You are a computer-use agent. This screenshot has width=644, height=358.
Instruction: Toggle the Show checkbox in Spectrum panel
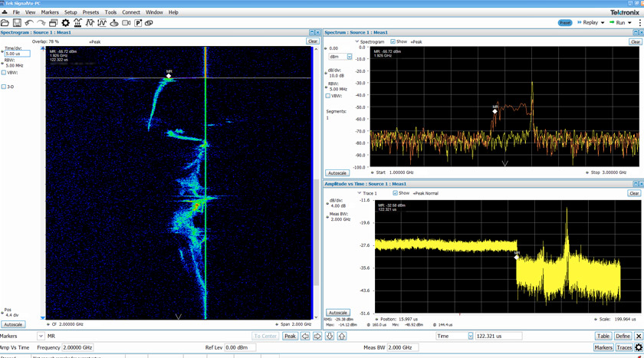coord(393,41)
